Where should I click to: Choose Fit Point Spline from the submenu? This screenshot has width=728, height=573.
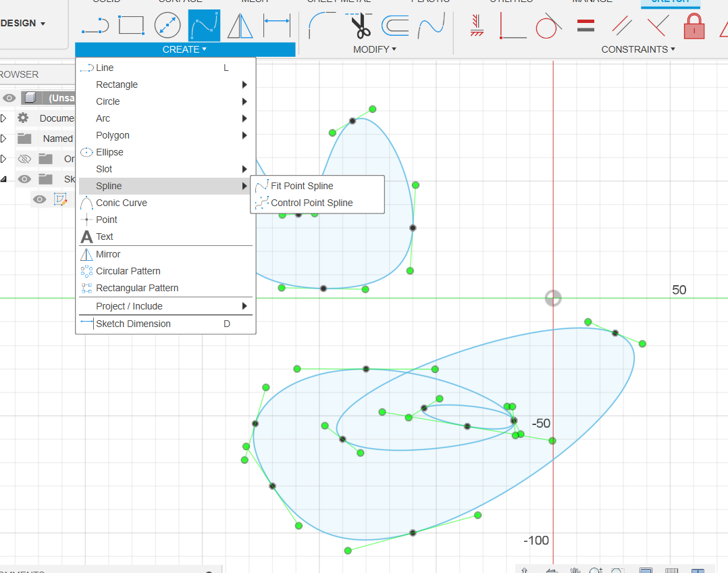click(x=317, y=186)
